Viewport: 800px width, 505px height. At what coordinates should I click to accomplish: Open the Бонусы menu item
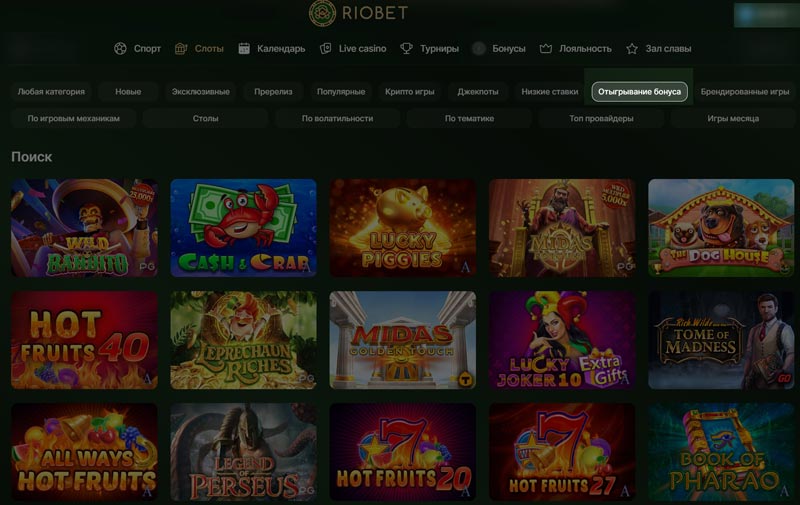tap(509, 48)
